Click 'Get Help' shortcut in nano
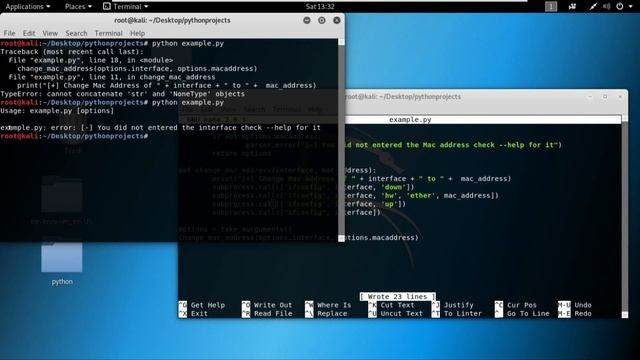 202,305
